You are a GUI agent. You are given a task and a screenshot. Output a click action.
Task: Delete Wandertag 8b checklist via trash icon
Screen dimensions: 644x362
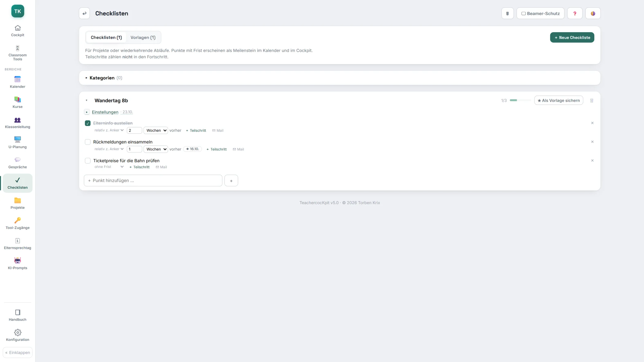point(592,101)
